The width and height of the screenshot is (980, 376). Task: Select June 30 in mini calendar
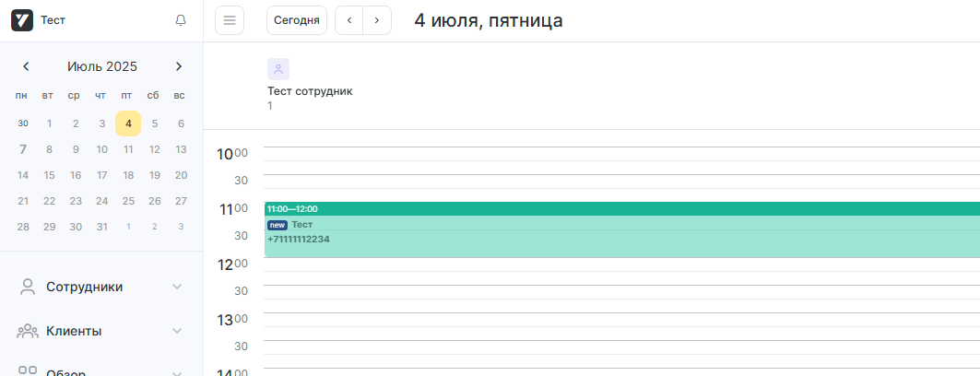[x=23, y=123]
